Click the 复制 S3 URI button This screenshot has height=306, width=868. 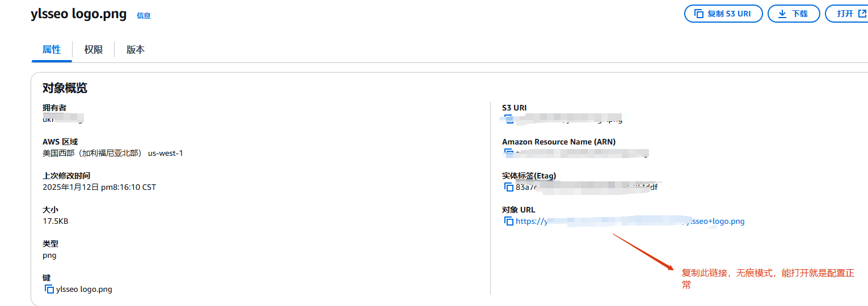click(722, 14)
